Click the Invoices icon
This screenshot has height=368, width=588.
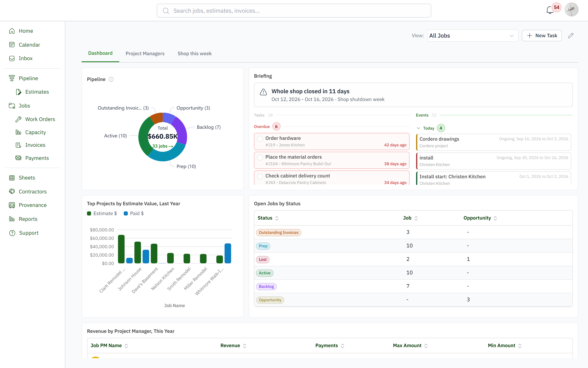[18, 145]
